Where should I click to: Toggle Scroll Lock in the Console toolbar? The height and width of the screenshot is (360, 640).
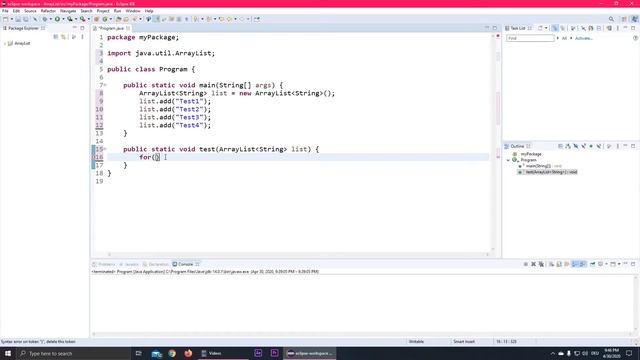pos(559,264)
